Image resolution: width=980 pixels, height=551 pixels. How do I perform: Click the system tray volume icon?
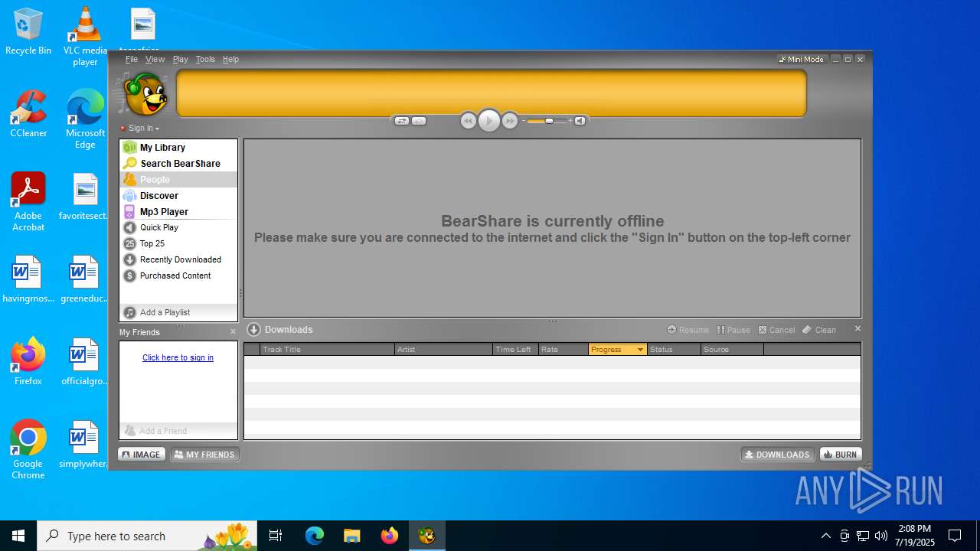coord(880,536)
